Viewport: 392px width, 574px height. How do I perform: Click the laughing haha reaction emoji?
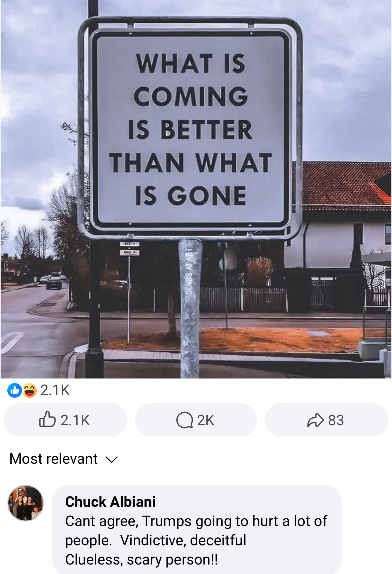tap(30, 390)
